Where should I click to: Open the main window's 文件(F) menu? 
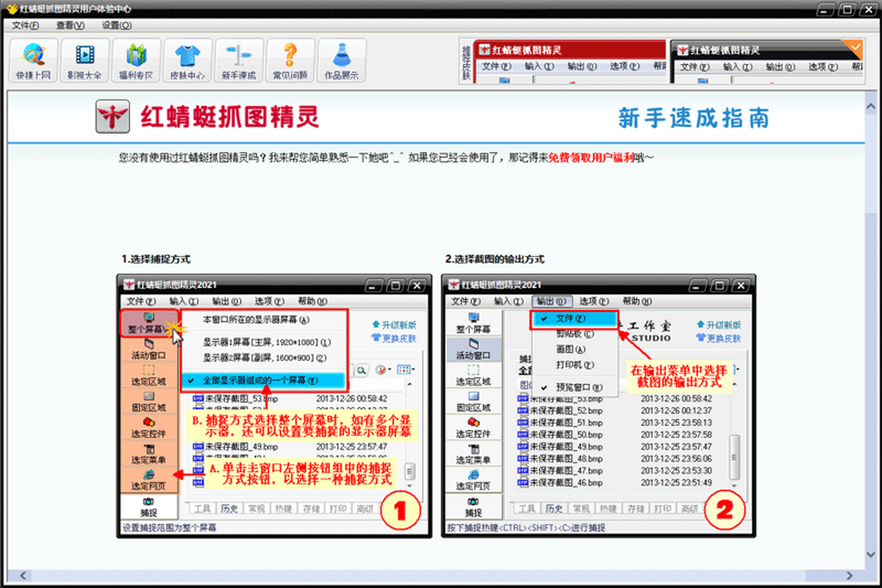26,25
